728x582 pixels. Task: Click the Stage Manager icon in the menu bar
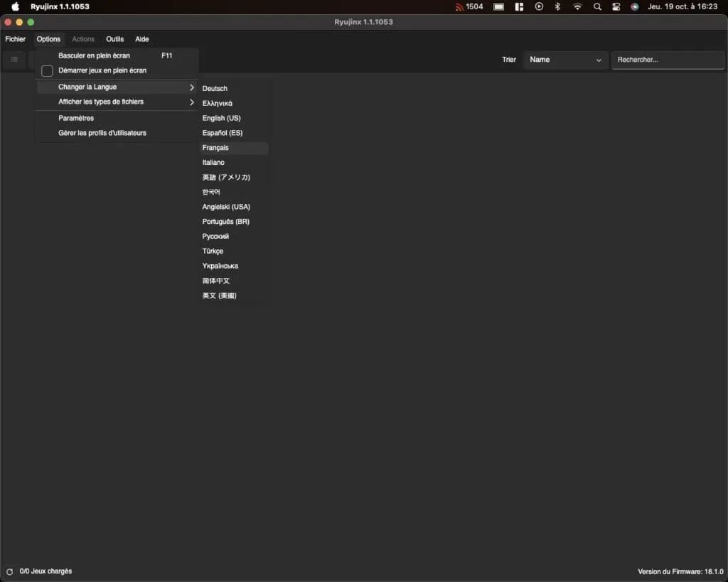[x=519, y=6]
